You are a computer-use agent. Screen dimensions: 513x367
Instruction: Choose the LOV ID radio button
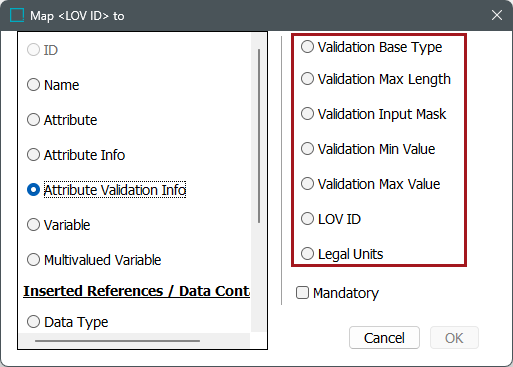pos(307,219)
